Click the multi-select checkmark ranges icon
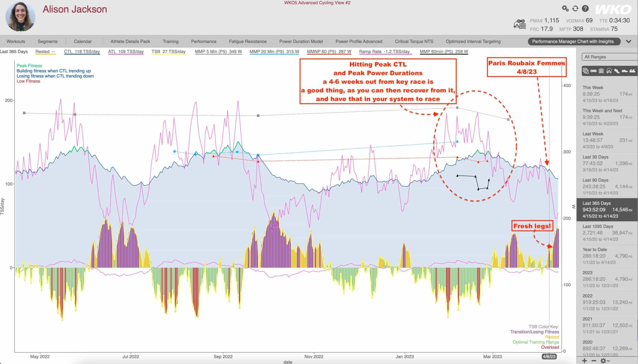This screenshot has width=638, height=364. point(586,71)
